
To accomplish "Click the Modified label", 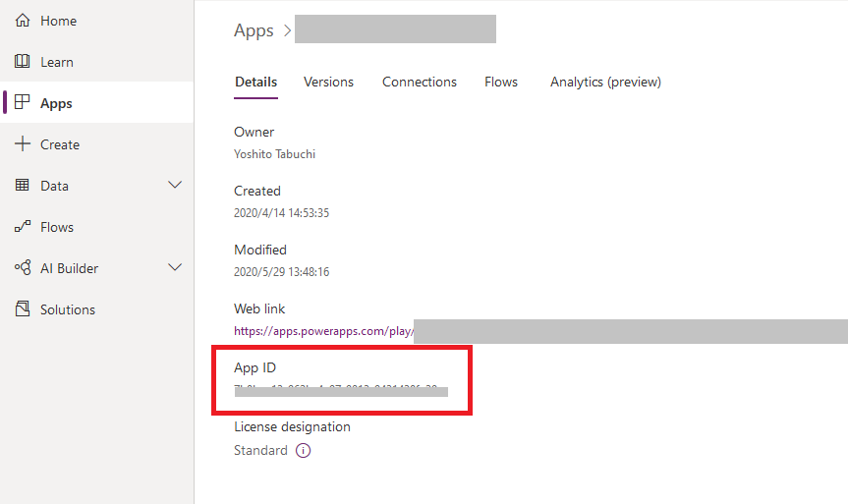I will click(x=260, y=250).
